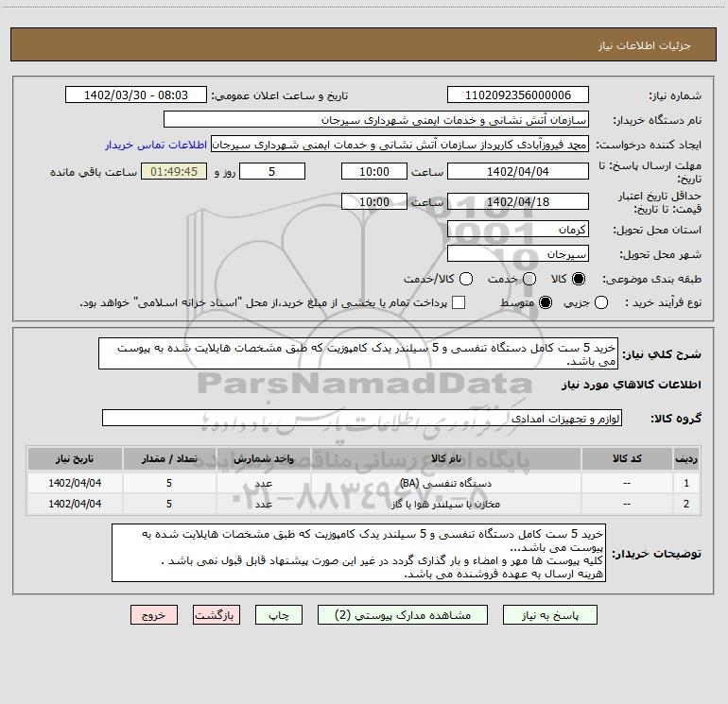Select the row item مخازن یا سیلندر هوا یا گاز

tap(445, 504)
